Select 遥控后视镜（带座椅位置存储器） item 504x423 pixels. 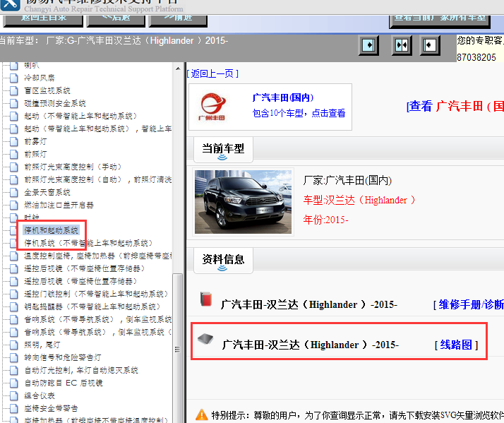click(x=80, y=281)
